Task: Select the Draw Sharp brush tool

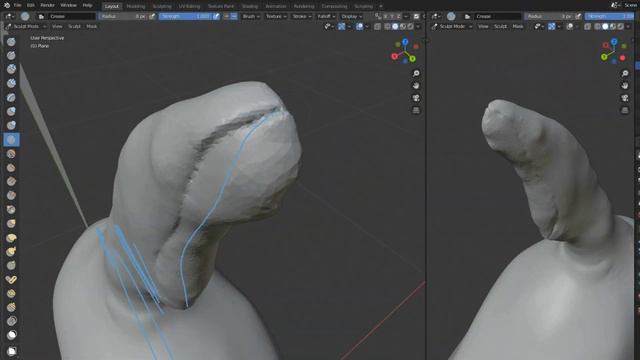Action: tap(11, 56)
